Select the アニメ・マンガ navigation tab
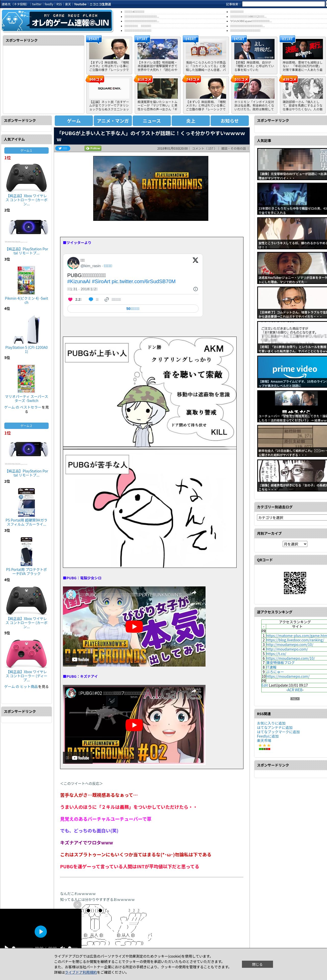This screenshot has width=327, height=980. pos(113,121)
